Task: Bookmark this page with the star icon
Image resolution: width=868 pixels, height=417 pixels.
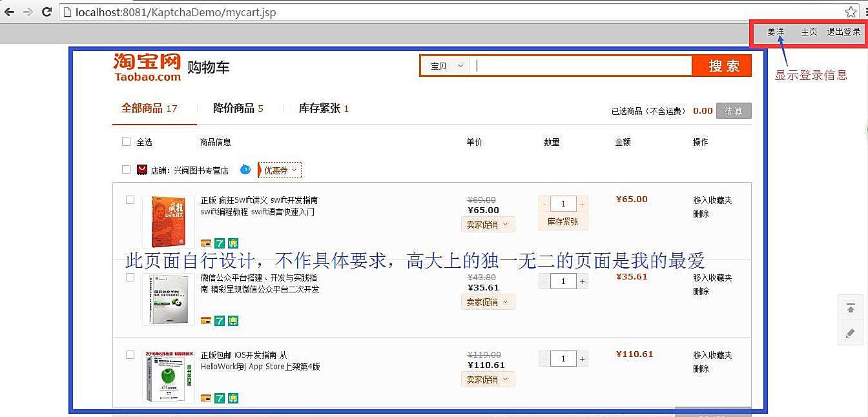Action: pos(851,12)
